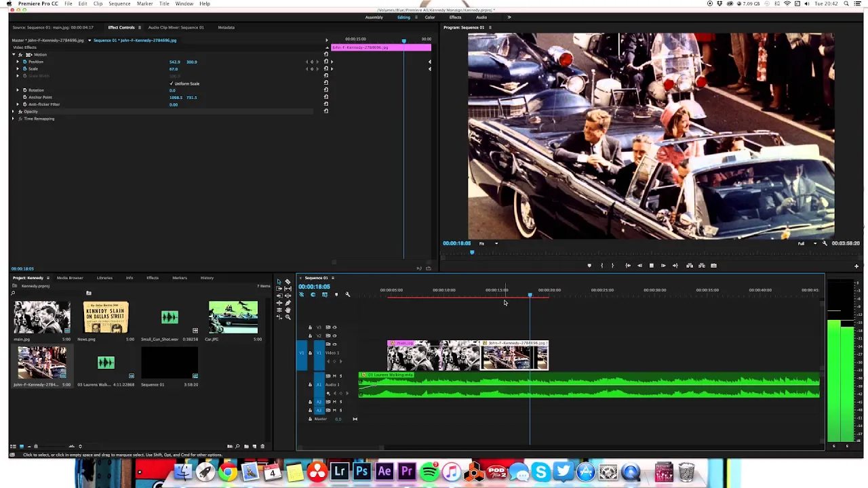Expand the Rotation property
The width and height of the screenshot is (868, 488).
coord(18,90)
